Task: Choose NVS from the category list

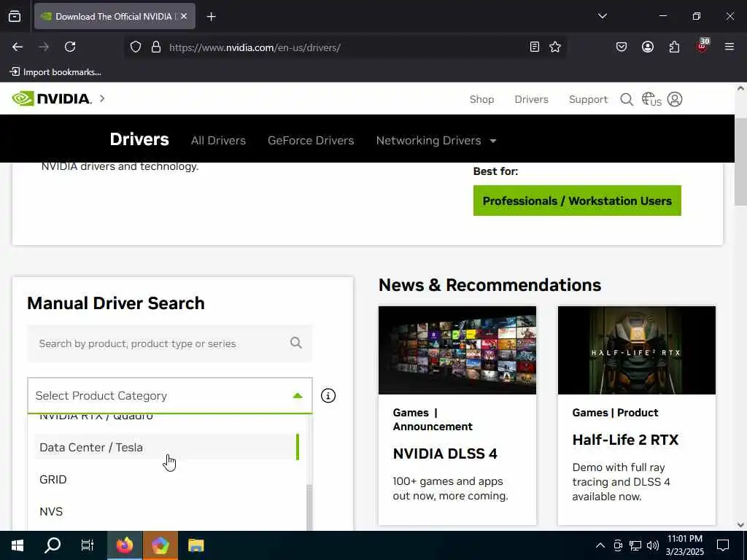Action: click(167, 511)
